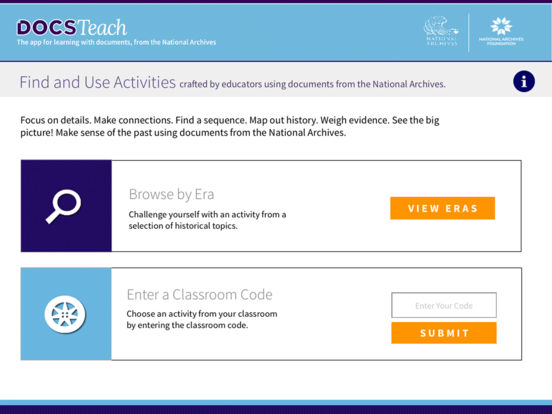Click the magnifying glass Browse icon
Image resolution: width=552 pixels, height=414 pixels.
(x=63, y=206)
